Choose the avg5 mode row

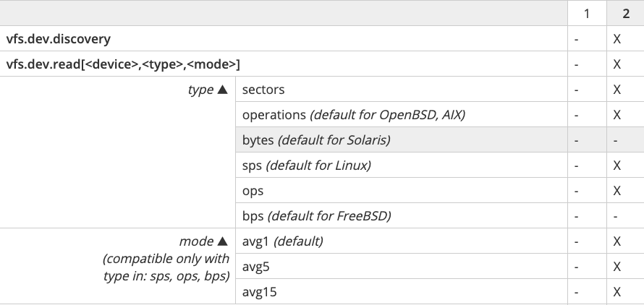[x=257, y=267]
